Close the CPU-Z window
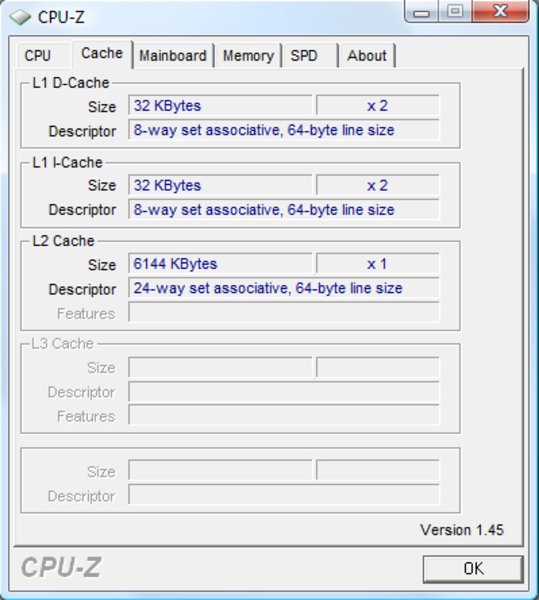The height and width of the screenshot is (600, 539). [501, 11]
